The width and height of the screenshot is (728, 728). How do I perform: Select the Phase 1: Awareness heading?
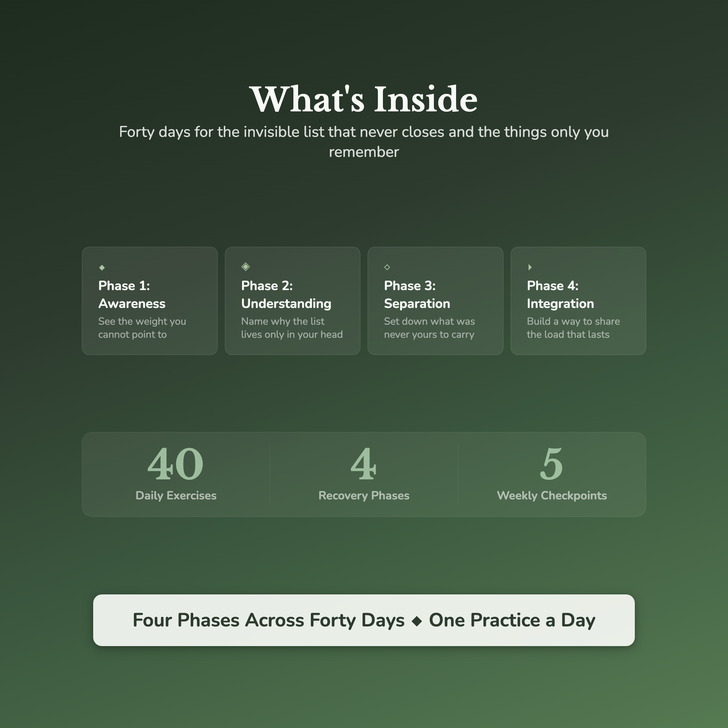[x=132, y=295]
